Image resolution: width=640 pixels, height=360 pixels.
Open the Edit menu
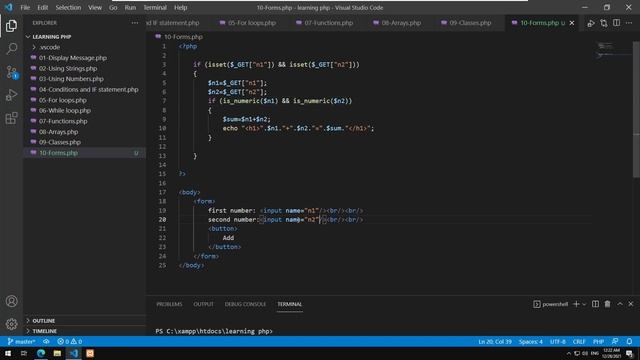42,7
